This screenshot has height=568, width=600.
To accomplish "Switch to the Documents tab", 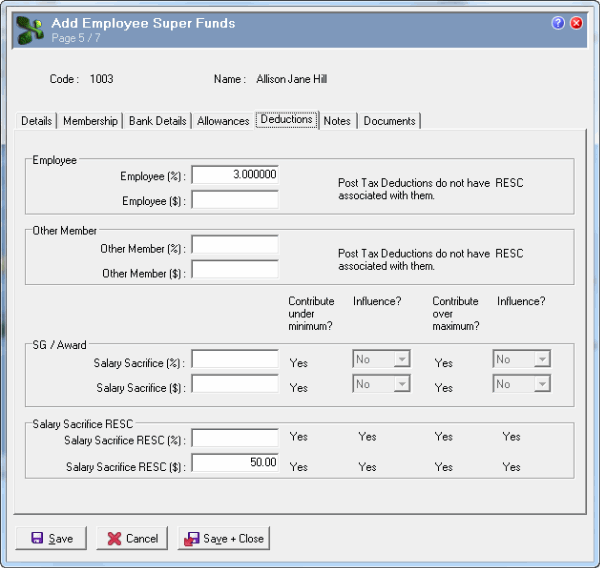I will (389, 121).
